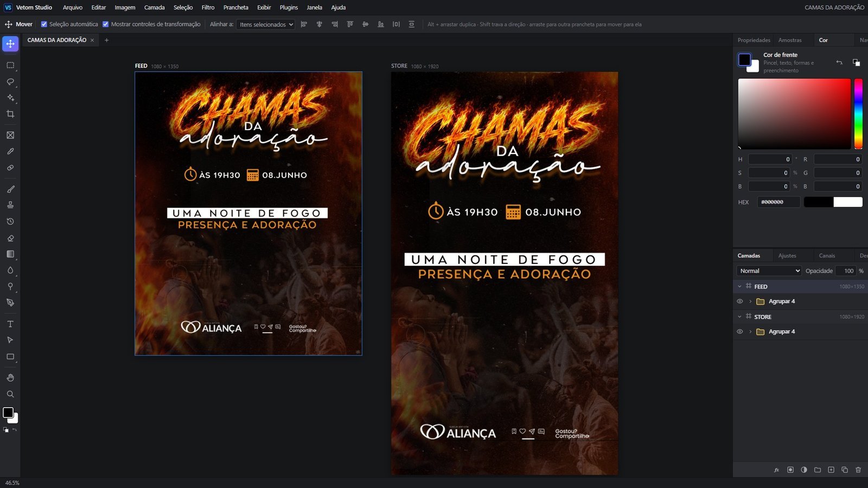
Task: Add layer effects with fx icon
Action: [776, 470]
